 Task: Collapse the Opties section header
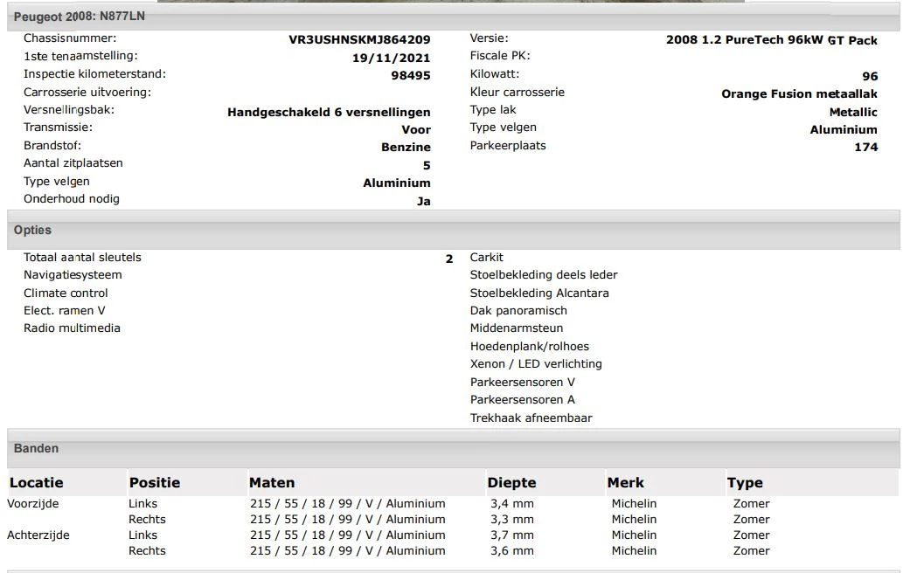pyautogui.click(x=32, y=231)
